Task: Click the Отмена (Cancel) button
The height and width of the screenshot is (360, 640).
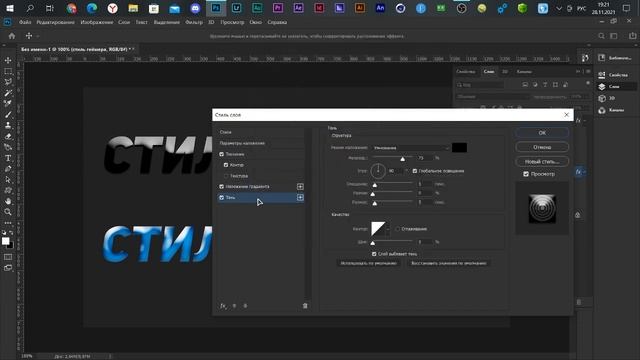Action: click(542, 147)
